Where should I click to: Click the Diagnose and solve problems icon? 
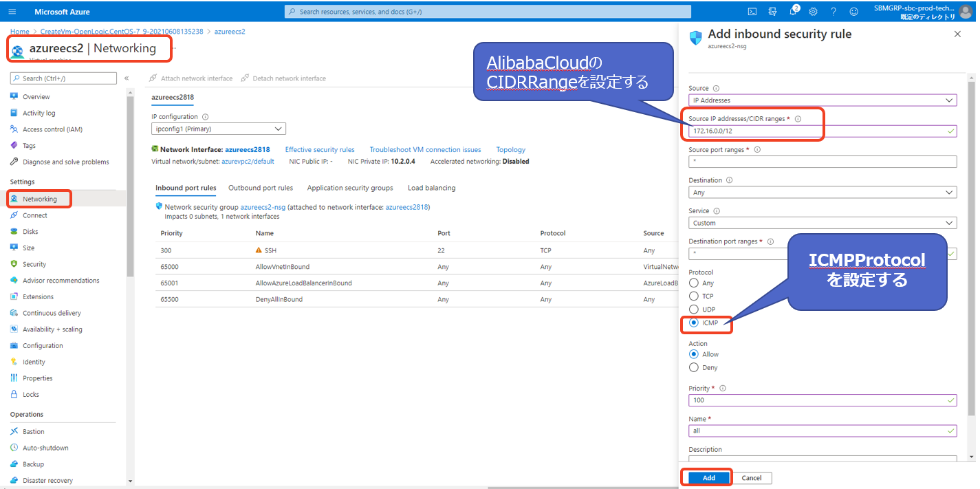coord(14,162)
